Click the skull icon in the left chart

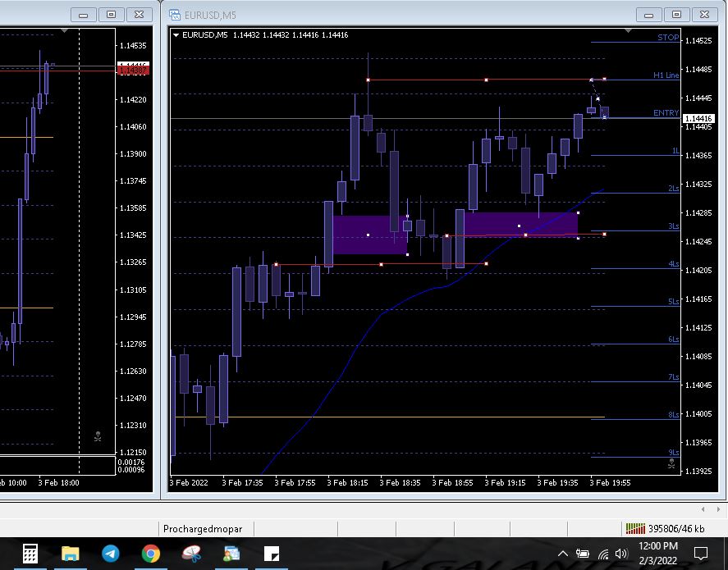98,436
